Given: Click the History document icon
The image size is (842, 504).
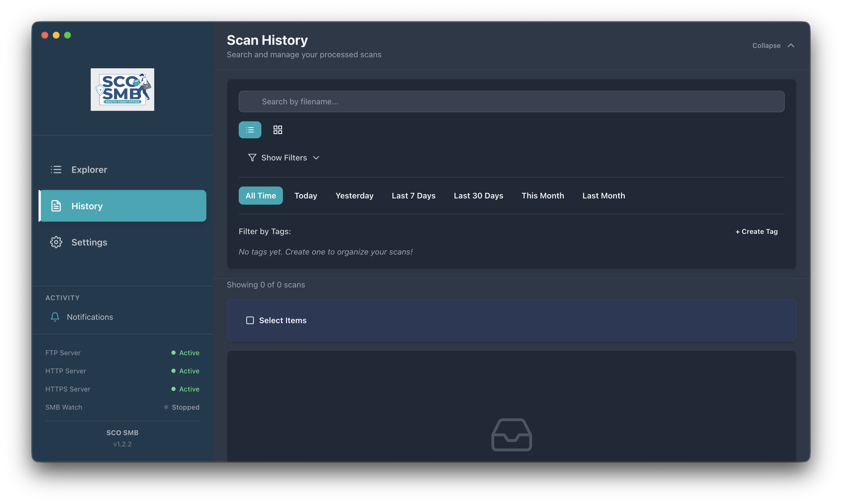Looking at the screenshot, I should pyautogui.click(x=56, y=206).
